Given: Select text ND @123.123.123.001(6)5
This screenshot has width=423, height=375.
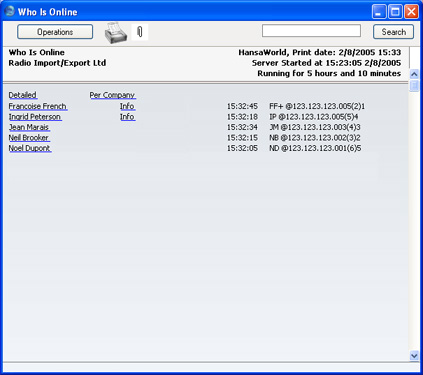Looking at the screenshot, I should (315, 148).
